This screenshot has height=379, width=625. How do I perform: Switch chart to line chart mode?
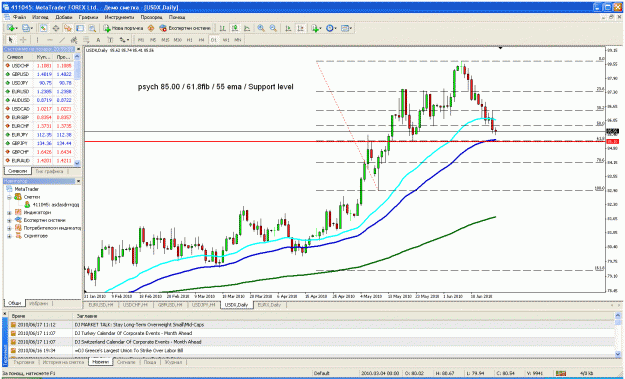(247, 28)
